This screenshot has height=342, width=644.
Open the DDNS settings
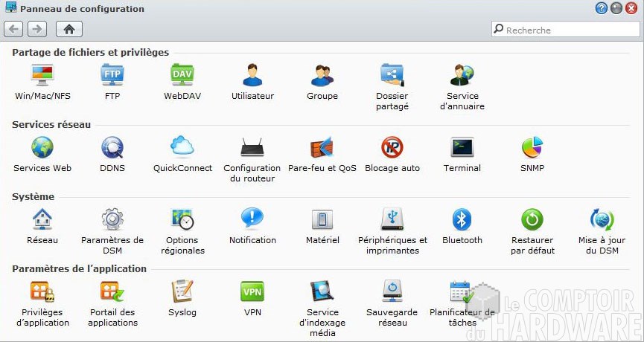coord(112,147)
